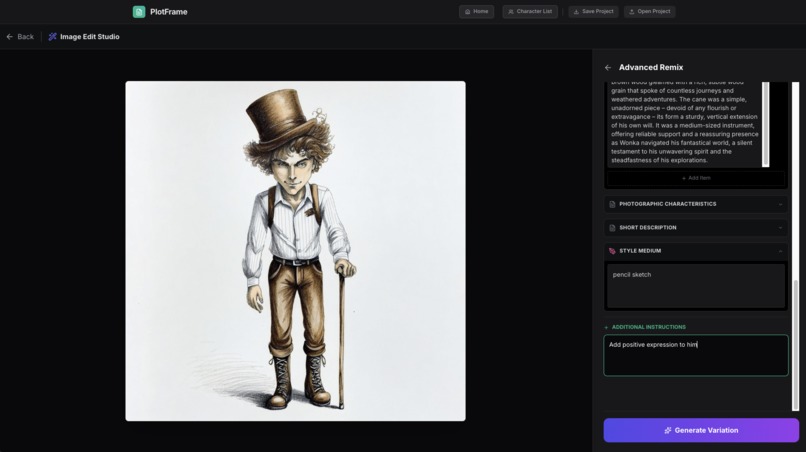Click the Photographic Characteristics document icon
The height and width of the screenshot is (452, 806).
(x=612, y=204)
